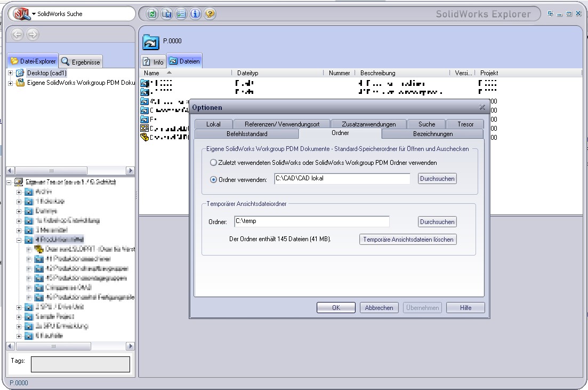Open the Suche options tab
The image size is (588, 390).
tap(427, 124)
